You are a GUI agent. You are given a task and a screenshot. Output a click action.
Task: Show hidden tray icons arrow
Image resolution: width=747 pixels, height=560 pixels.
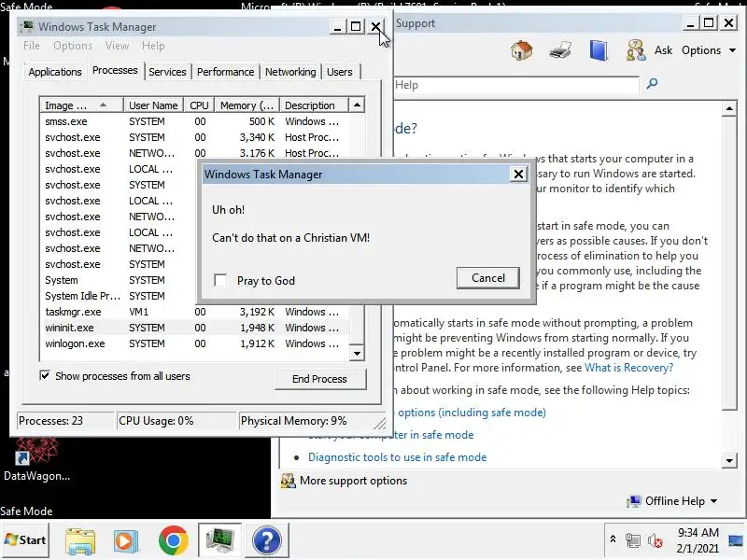click(613, 539)
